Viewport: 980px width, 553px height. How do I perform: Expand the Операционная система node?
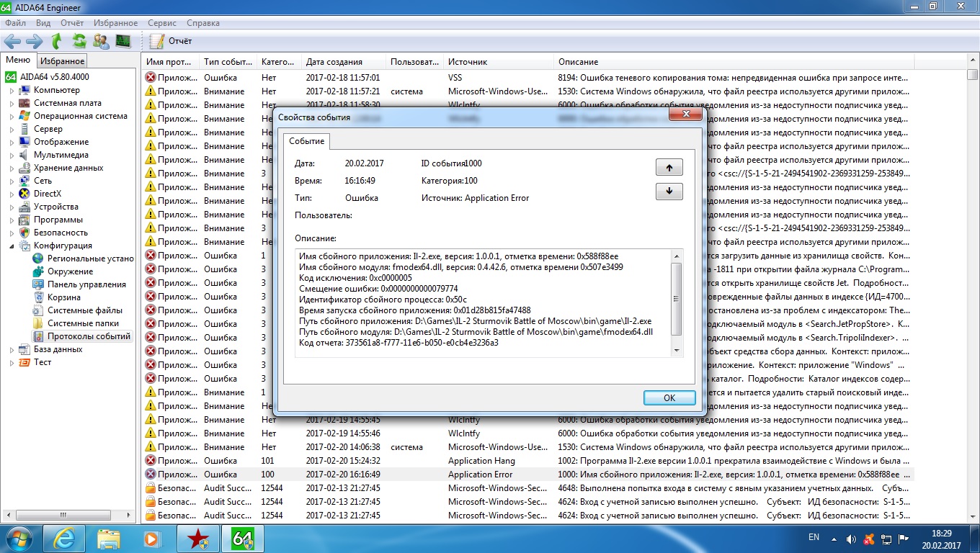(x=12, y=117)
